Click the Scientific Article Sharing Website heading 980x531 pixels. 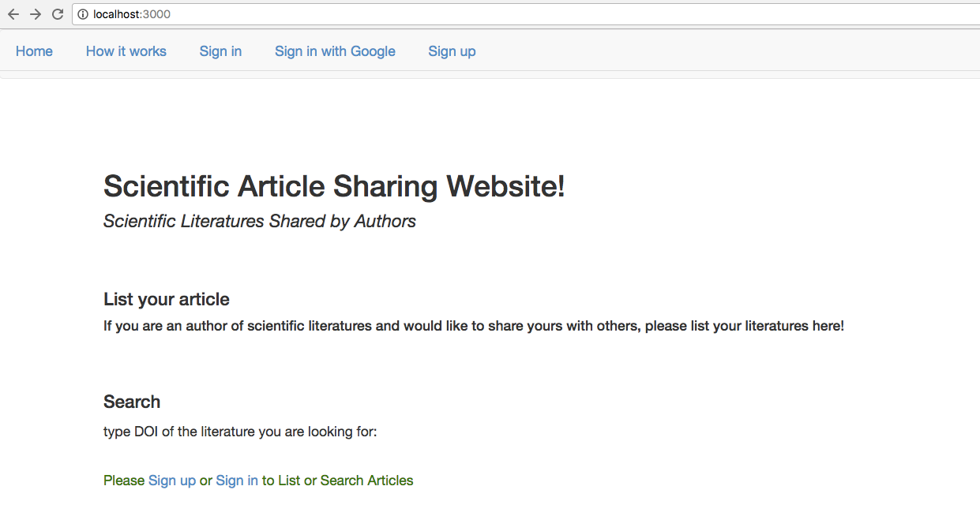pyautogui.click(x=334, y=187)
